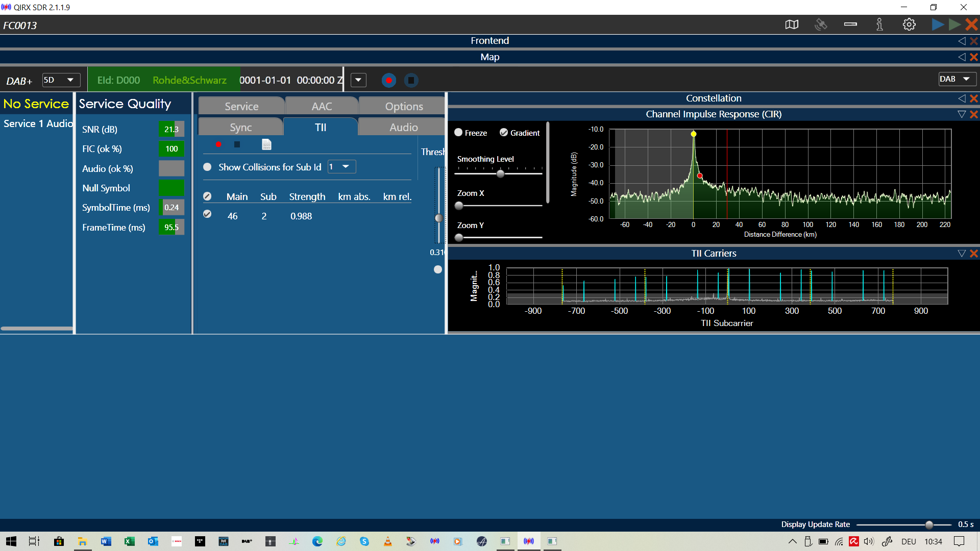Enable Show Collisions for Sub Id
This screenshot has height=551, width=980.
pos(207,167)
